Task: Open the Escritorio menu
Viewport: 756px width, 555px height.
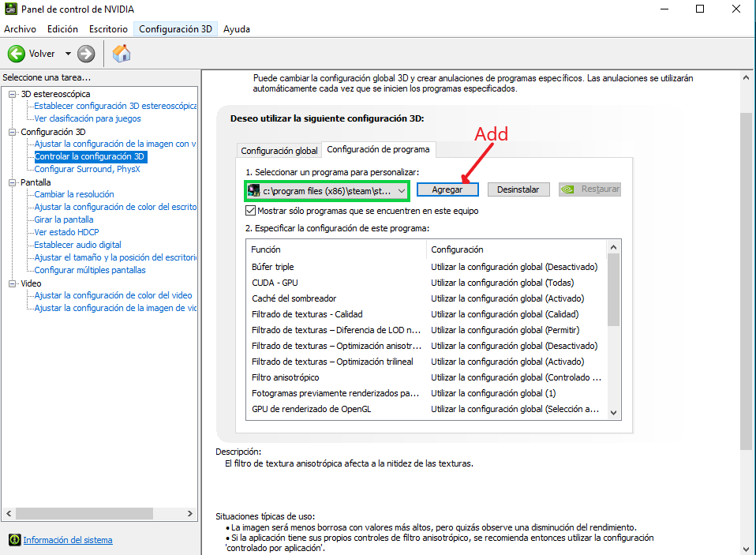Action: (108, 29)
